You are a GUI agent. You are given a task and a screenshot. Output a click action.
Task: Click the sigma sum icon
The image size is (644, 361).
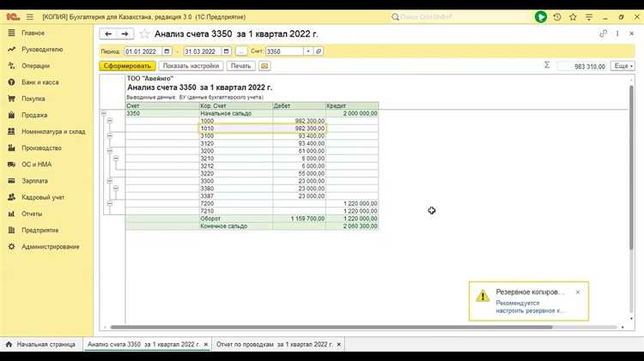coord(547,65)
